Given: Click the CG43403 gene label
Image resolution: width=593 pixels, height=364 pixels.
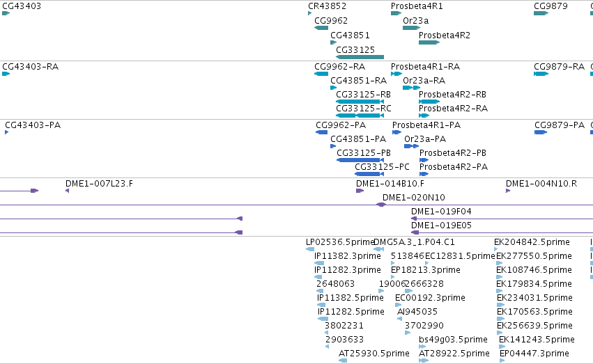Looking at the screenshot, I should pos(22,6).
